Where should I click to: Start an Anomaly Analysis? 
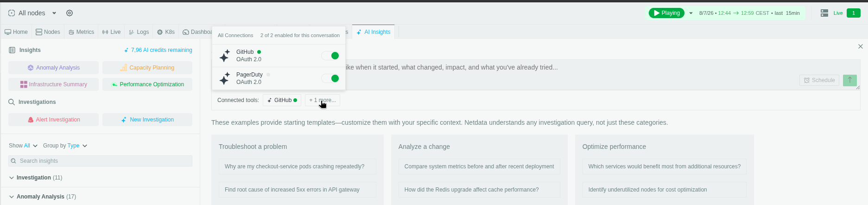tap(53, 68)
